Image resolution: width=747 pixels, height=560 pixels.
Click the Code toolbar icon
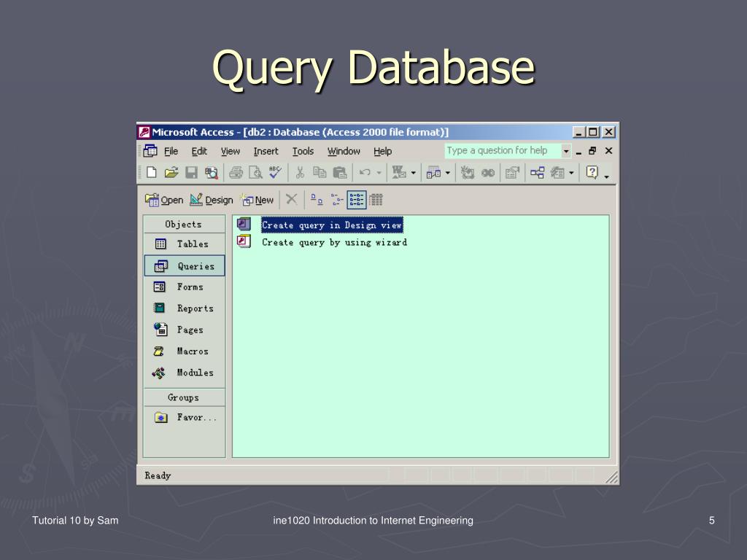pos(468,173)
